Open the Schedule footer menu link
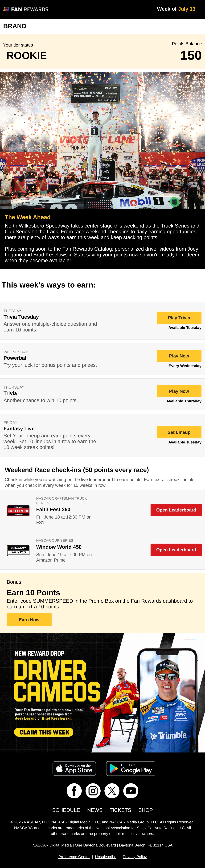The height and width of the screenshot is (868, 205). (x=66, y=810)
